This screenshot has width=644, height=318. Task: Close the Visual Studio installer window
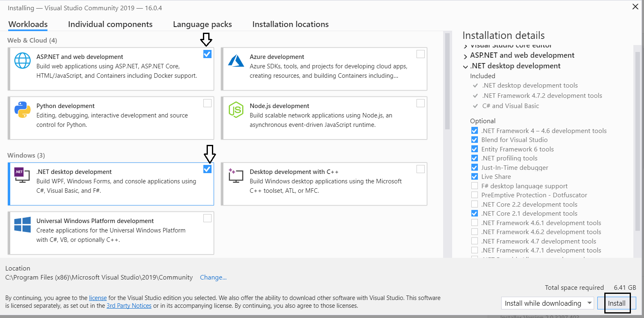click(x=635, y=7)
